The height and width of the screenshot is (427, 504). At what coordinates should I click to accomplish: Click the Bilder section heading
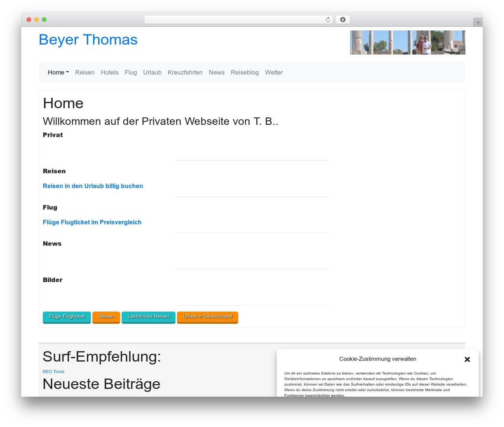[x=53, y=280]
